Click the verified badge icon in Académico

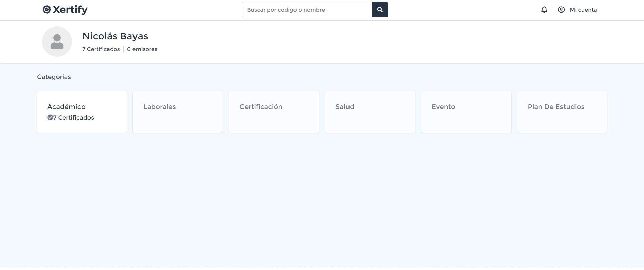50,117
